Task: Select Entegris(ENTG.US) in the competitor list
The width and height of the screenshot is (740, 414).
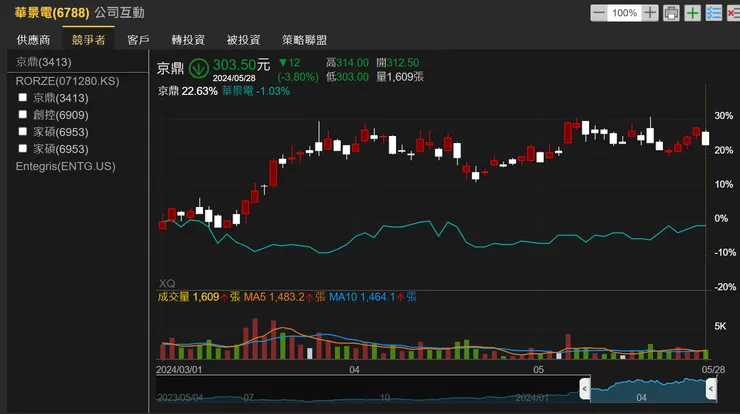Action: pyautogui.click(x=65, y=166)
